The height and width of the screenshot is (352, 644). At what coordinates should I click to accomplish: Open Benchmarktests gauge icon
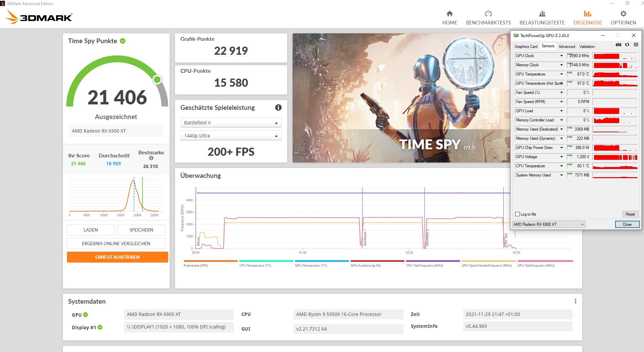(x=488, y=14)
